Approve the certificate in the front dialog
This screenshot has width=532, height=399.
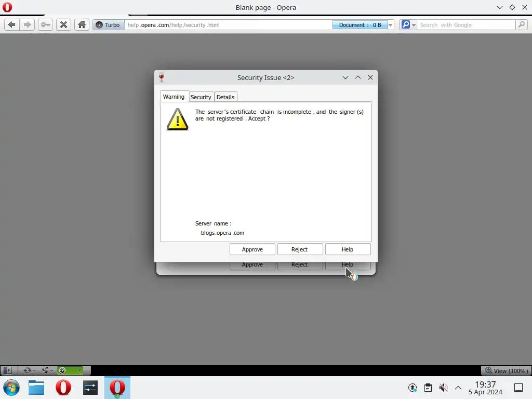point(252,249)
